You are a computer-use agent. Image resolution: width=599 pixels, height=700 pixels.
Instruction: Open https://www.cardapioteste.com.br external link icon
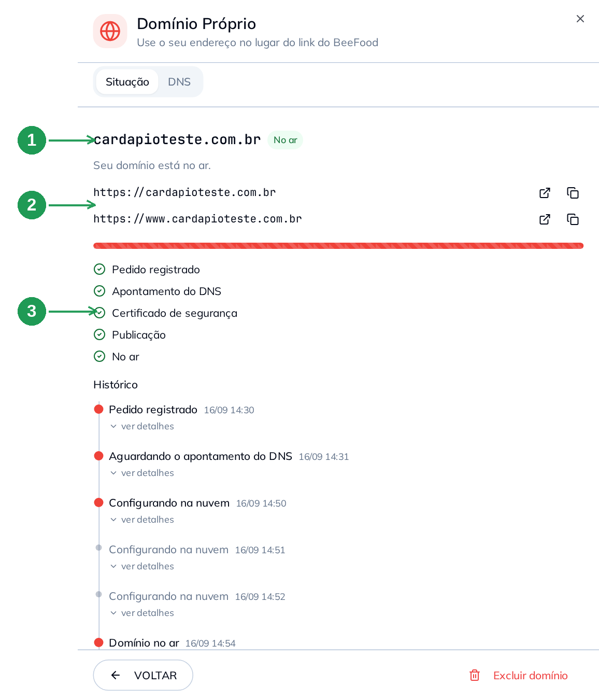(545, 219)
